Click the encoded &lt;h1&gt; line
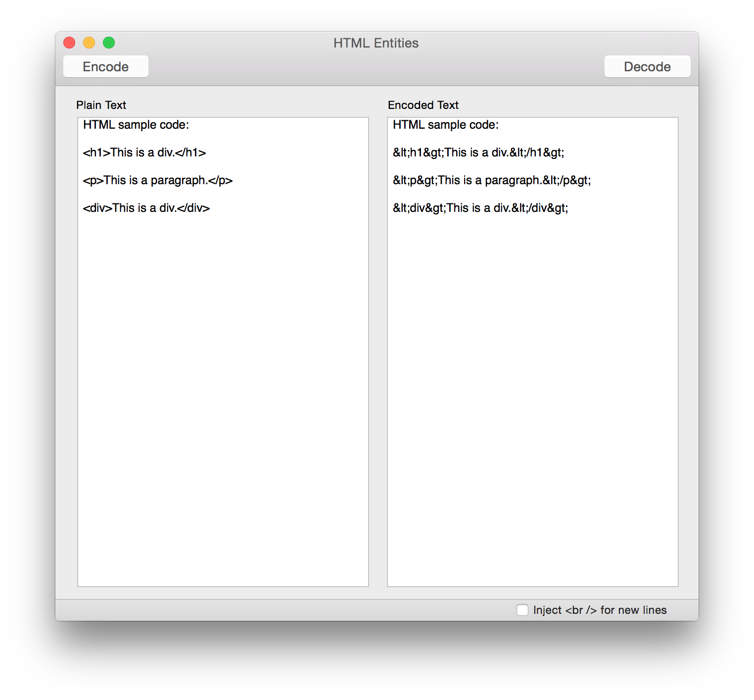The image size is (754, 700). pyautogui.click(x=478, y=152)
